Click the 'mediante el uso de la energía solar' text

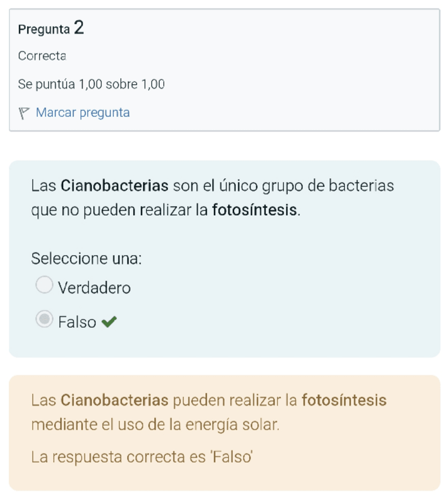click(x=155, y=425)
